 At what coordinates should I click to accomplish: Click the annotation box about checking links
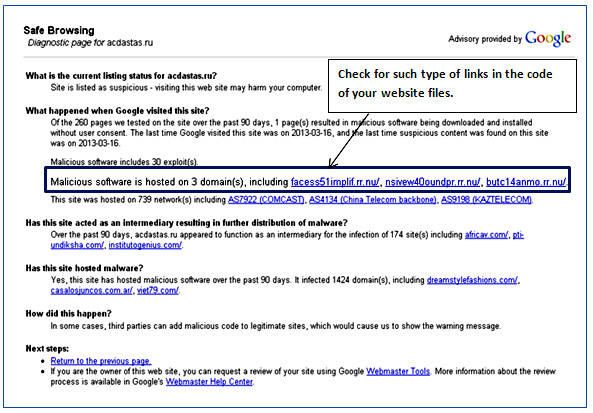(x=452, y=86)
